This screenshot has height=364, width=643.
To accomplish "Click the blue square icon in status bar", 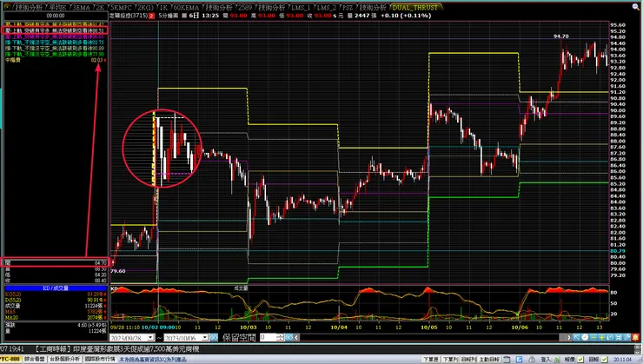I will click(520, 360).
